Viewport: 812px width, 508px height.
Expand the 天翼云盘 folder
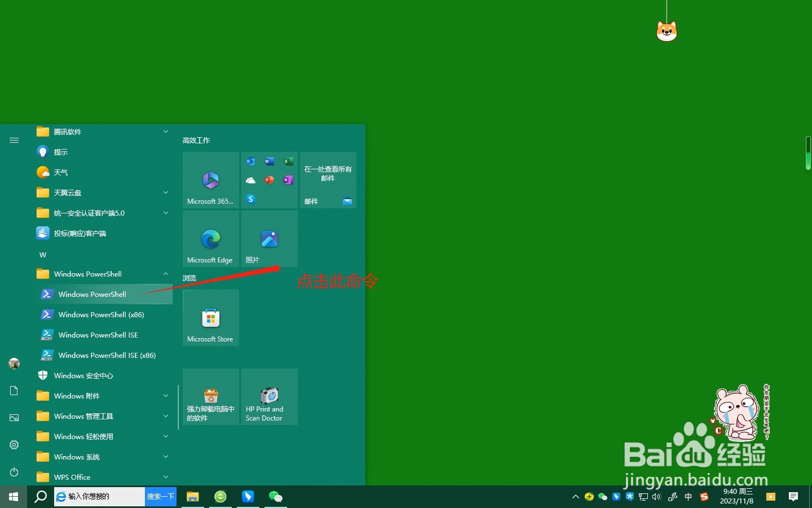[x=104, y=192]
